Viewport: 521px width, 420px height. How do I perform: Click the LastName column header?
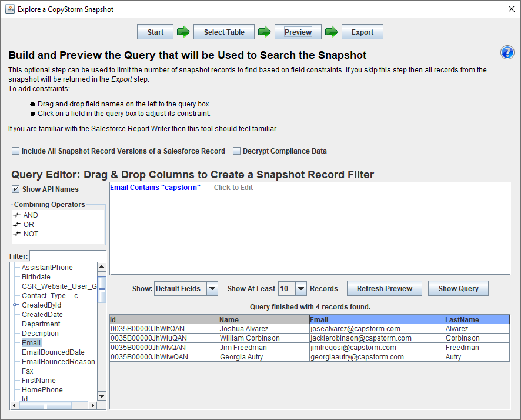coord(477,319)
